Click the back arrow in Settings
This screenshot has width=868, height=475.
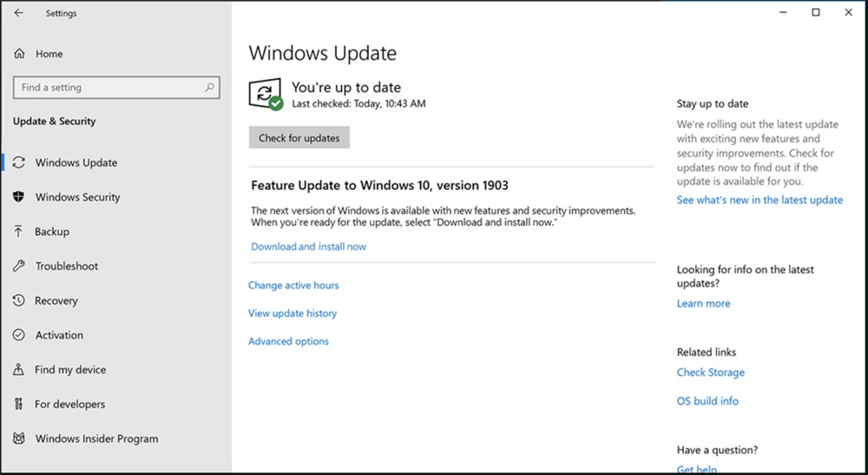[19, 13]
